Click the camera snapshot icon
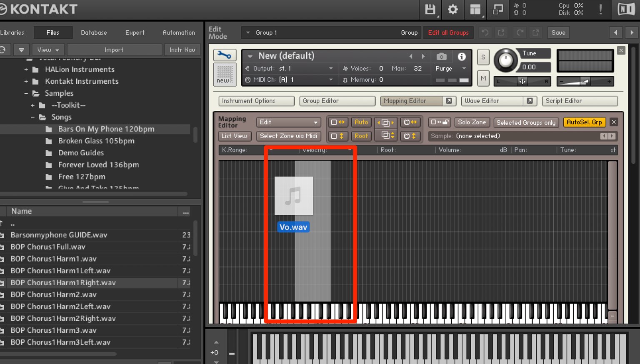The height and width of the screenshot is (364, 640). tap(442, 56)
